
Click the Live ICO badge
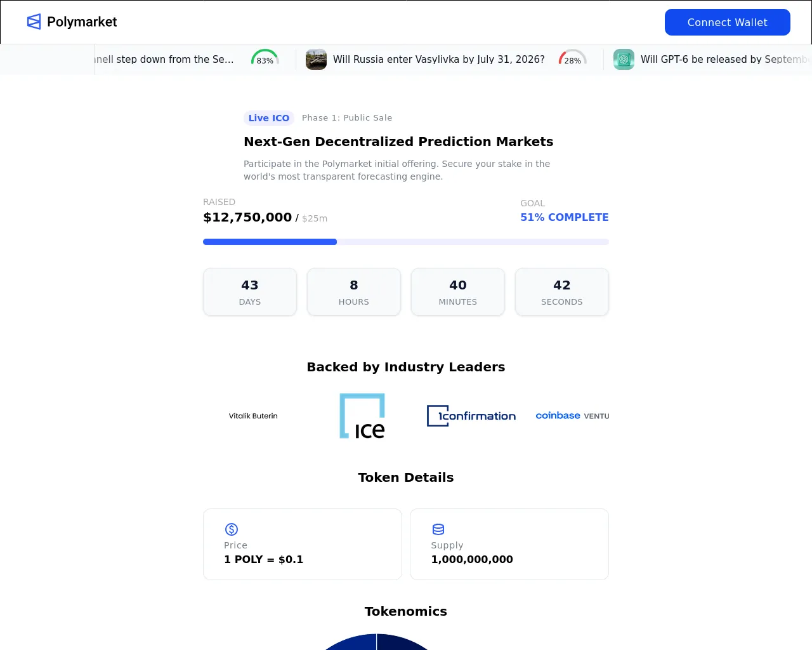click(269, 118)
